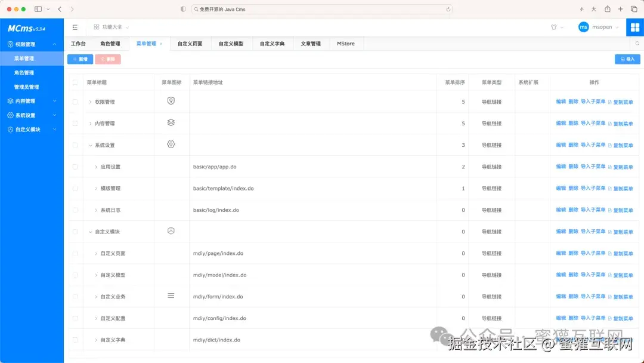Viewport: 644px width, 363px height.
Task: Collapse the 系统设置 table row
Action: [91, 145]
